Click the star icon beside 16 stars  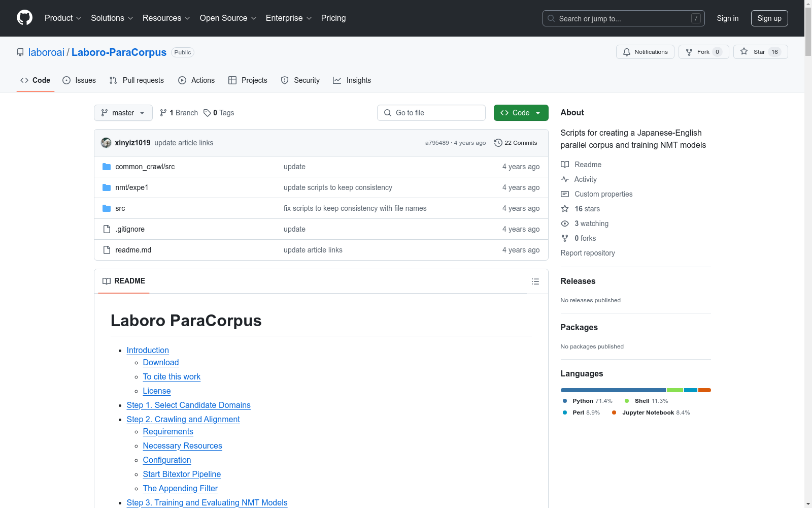click(565, 209)
